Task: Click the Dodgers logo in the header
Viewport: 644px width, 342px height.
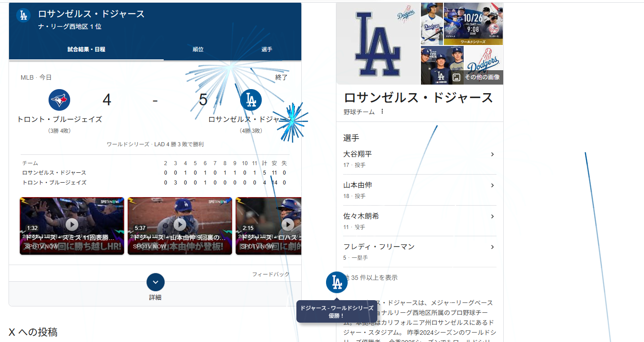Action: coord(23,15)
